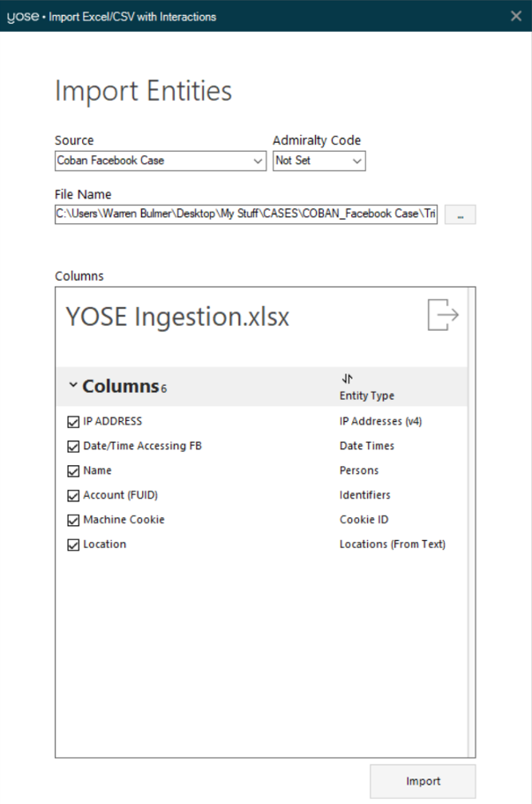
Task: Uncheck the Location column checkbox
Action: pos(73,545)
